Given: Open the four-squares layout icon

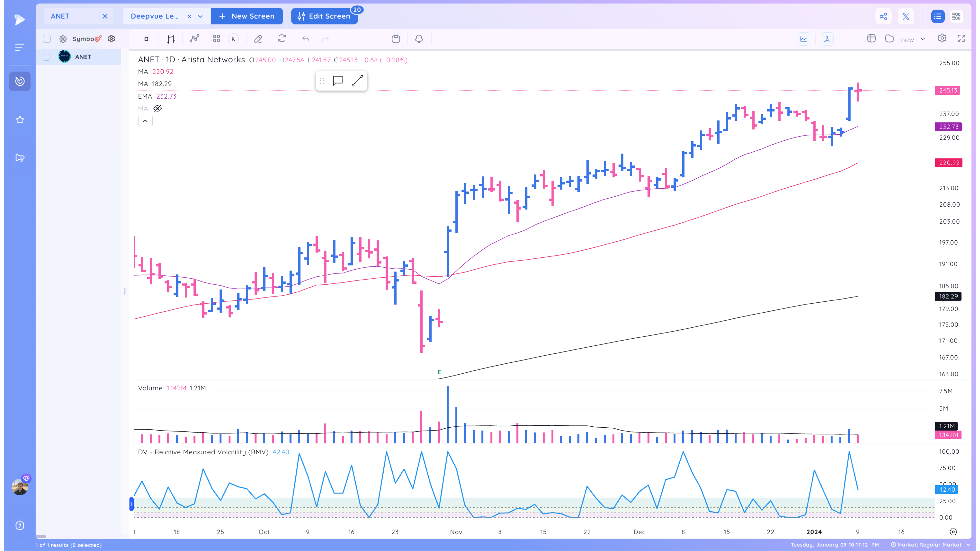Looking at the screenshot, I should click(216, 39).
